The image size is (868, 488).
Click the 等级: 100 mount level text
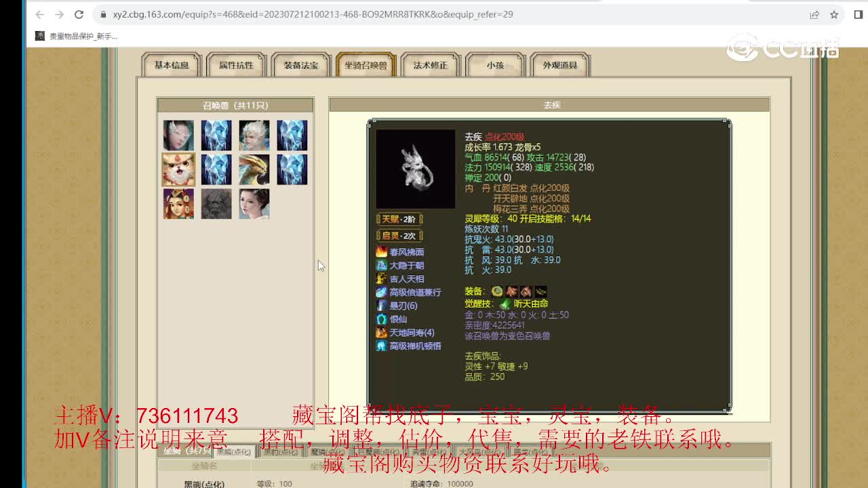pos(275,484)
